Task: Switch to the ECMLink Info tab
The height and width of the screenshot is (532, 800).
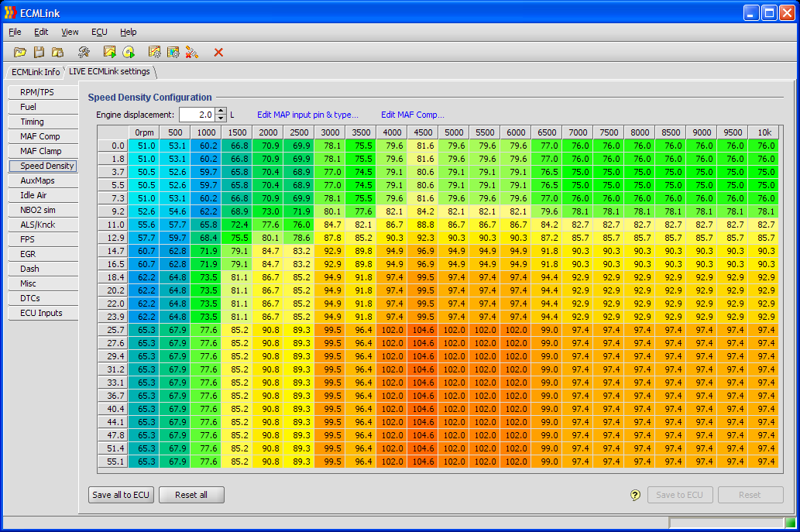Action: (x=36, y=72)
